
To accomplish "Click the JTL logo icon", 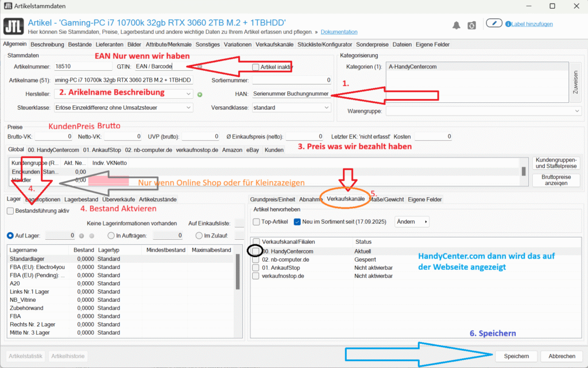I will click(x=13, y=26).
